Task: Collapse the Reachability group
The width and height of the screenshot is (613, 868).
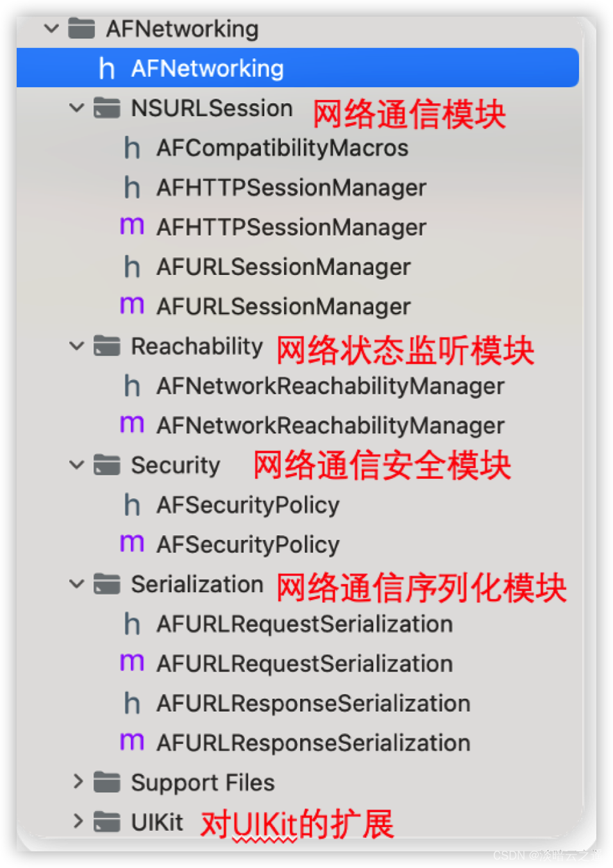Action: coord(76,346)
